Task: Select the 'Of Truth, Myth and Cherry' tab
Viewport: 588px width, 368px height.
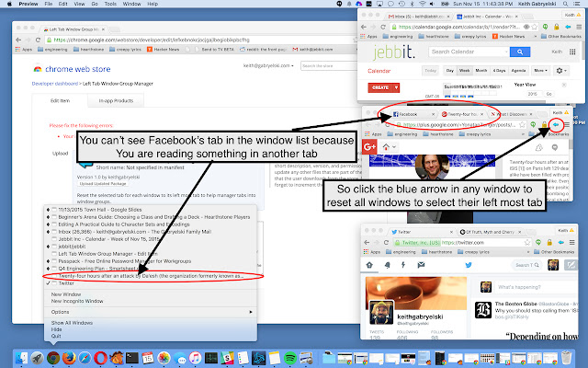Action: click(490, 232)
